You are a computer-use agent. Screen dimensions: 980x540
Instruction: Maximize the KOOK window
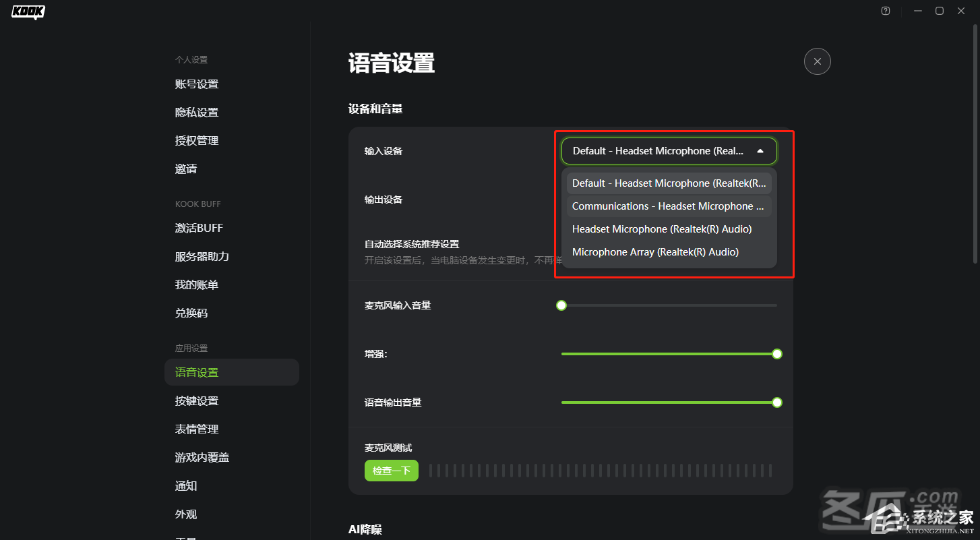[x=940, y=11]
